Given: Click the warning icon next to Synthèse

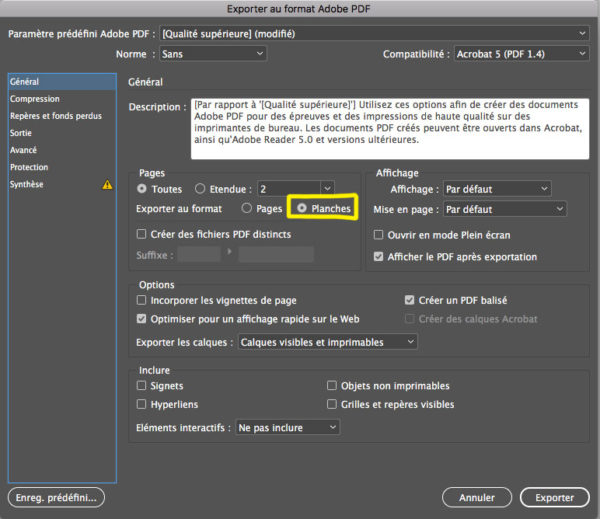Looking at the screenshot, I should (106, 185).
